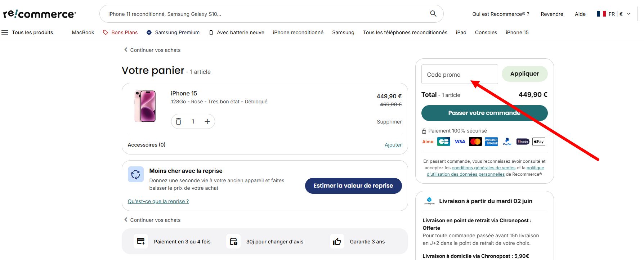Open the Avec batterie neuve category
644x260 pixels.
241,32
